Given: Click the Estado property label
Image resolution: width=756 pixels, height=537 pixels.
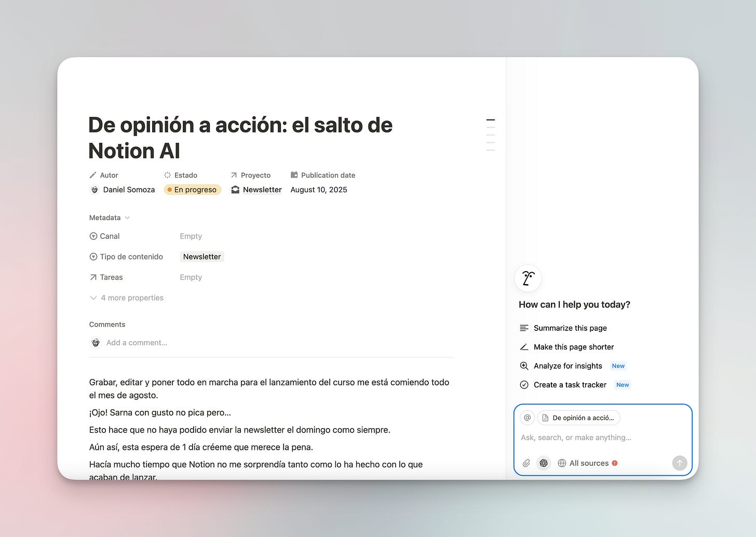Looking at the screenshot, I should pyautogui.click(x=186, y=175).
